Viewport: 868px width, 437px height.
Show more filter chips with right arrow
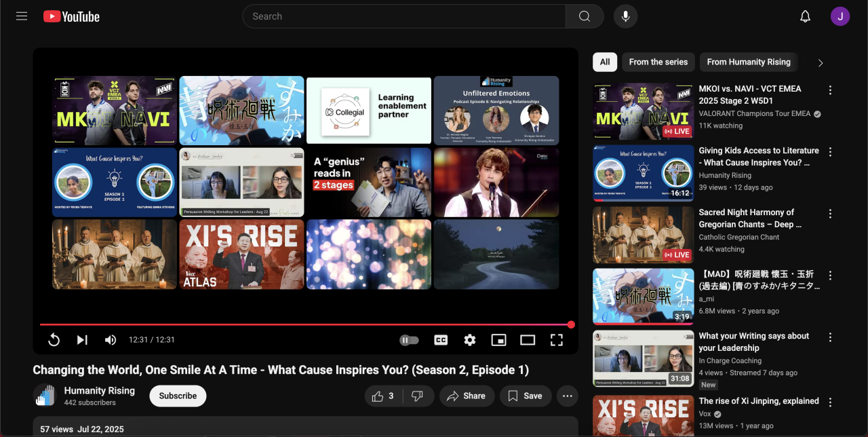821,62
